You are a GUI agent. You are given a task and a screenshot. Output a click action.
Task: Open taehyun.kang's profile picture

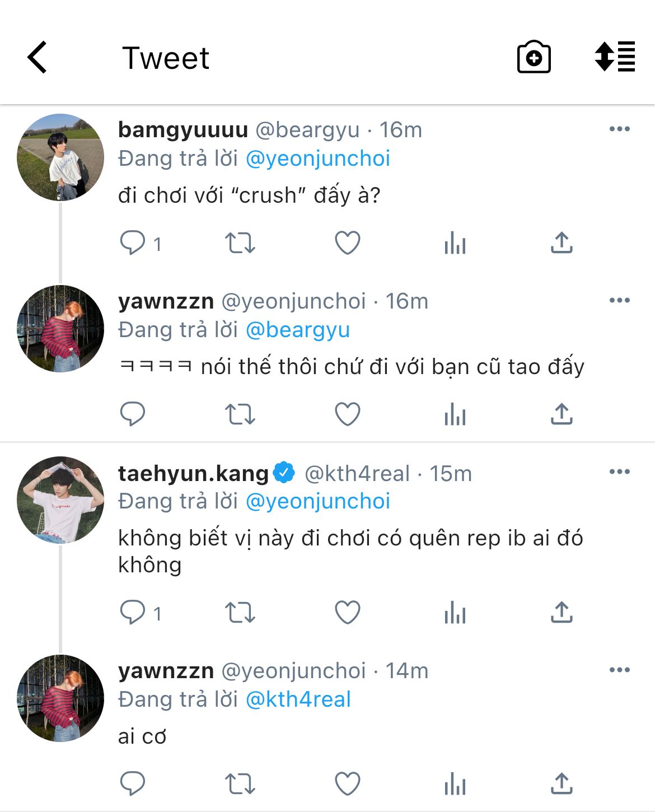60,500
